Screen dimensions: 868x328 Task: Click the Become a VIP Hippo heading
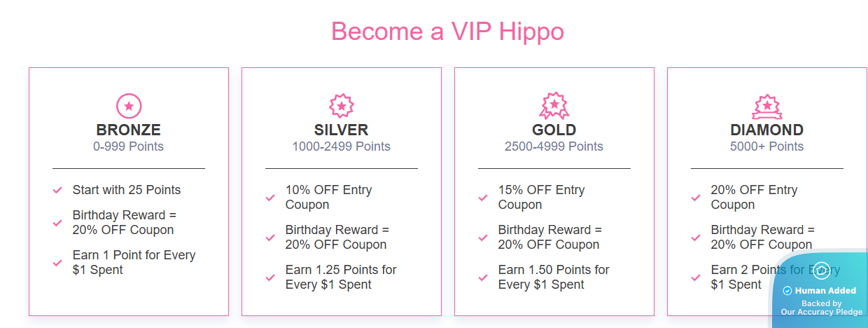[447, 32]
